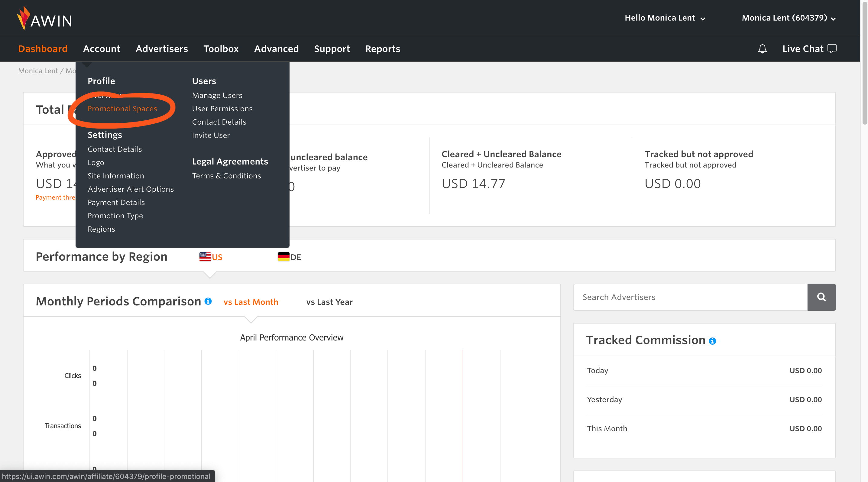This screenshot has height=482, width=868.
Task: Open Regions settings
Action: click(102, 229)
